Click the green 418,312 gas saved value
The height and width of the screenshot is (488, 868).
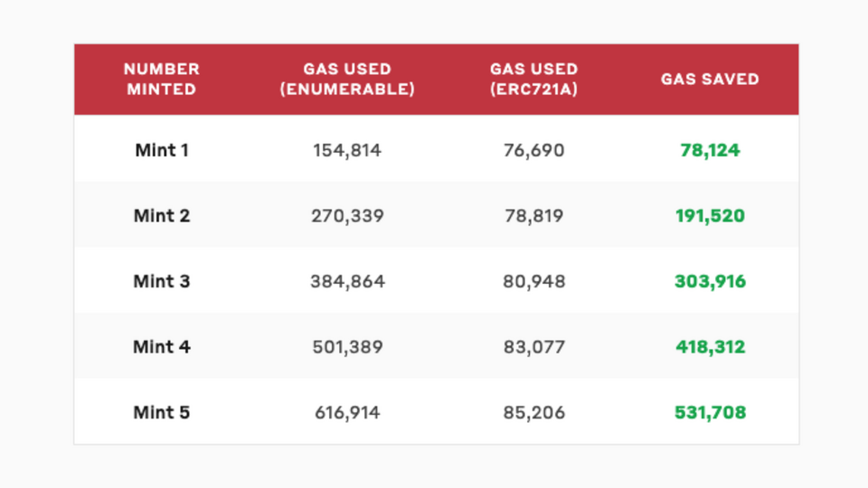point(710,347)
